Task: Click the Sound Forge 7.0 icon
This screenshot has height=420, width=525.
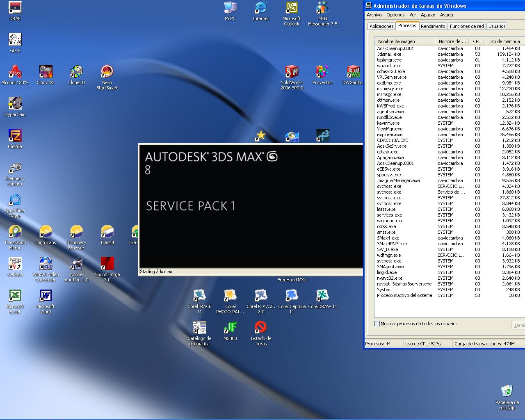Action: (x=107, y=270)
